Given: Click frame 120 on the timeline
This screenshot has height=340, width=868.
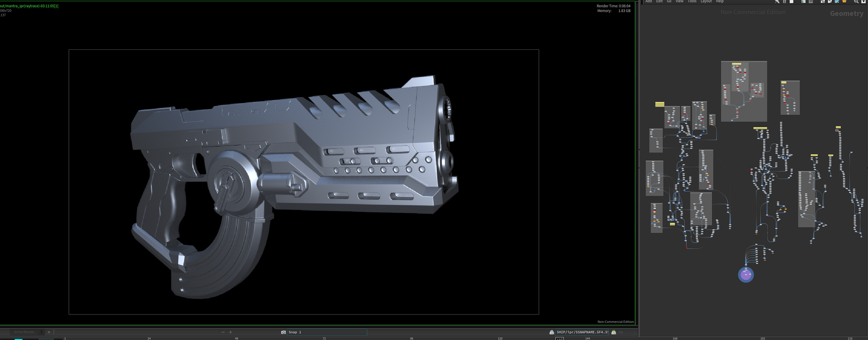Looking at the screenshot, I should point(500,338).
